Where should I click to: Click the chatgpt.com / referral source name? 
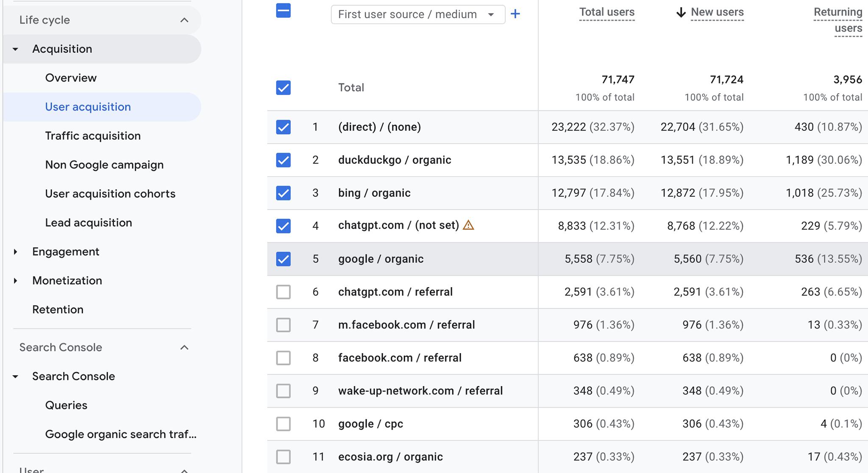point(395,292)
